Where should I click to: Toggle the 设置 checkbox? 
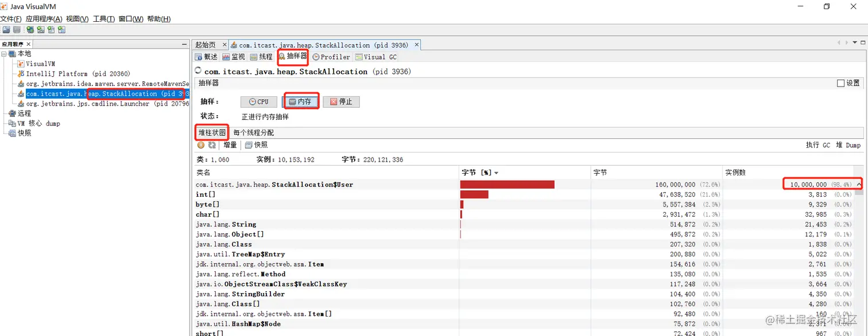pos(840,83)
